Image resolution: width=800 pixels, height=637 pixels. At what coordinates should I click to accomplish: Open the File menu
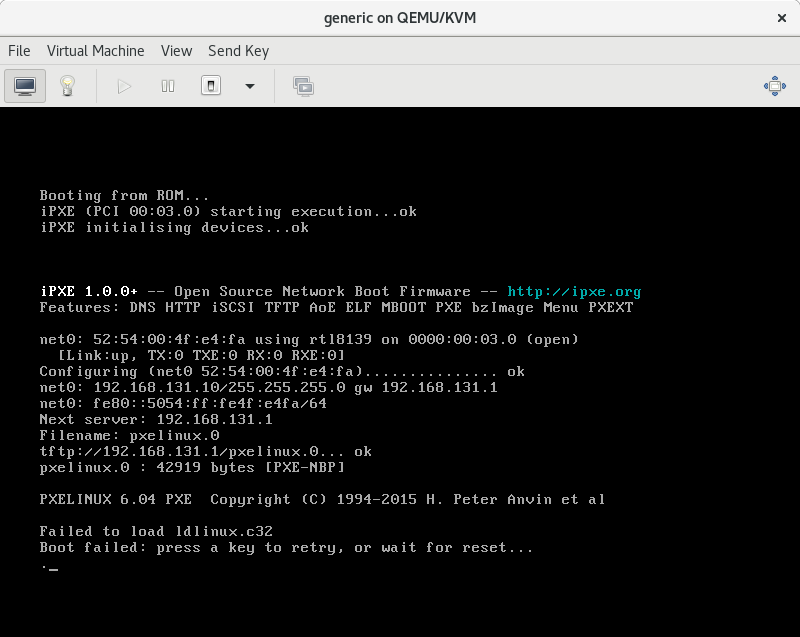coord(19,51)
